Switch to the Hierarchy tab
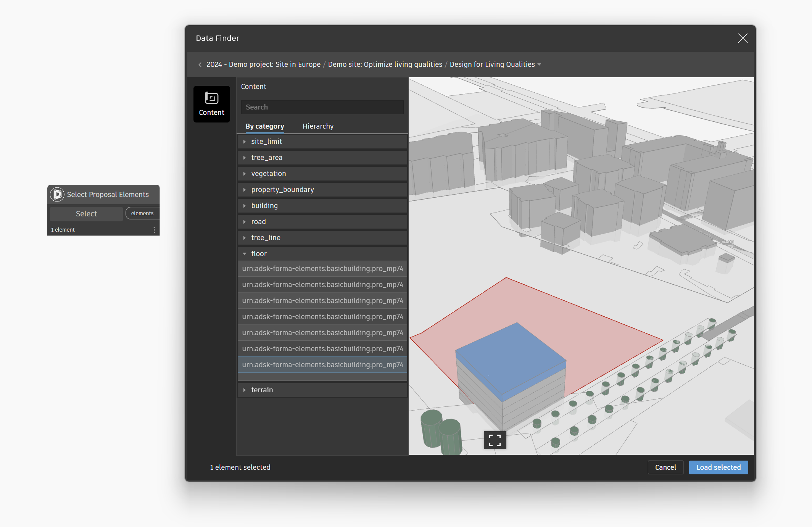The width and height of the screenshot is (812, 527). pos(318,126)
